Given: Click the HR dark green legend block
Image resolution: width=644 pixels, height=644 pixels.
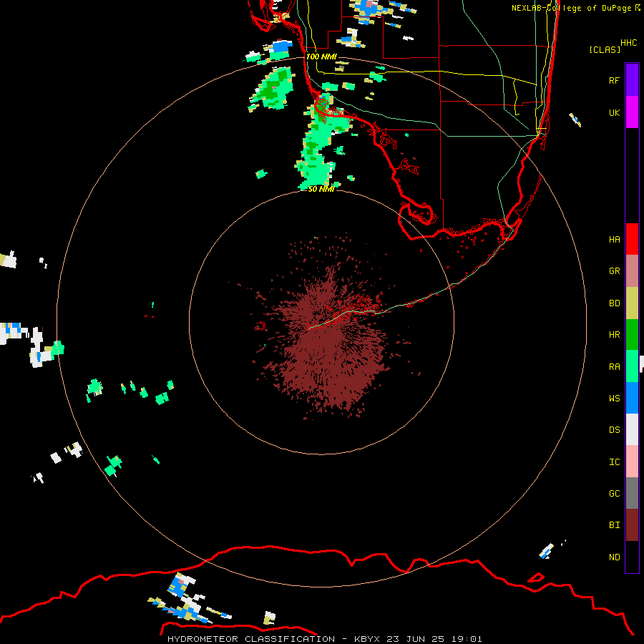Looking at the screenshot, I should [632, 335].
